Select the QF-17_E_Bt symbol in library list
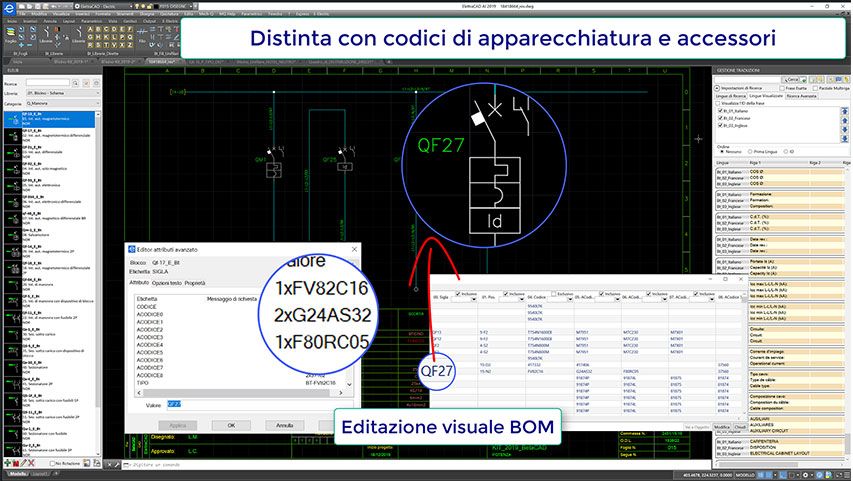Image resolution: width=853 pixels, height=481 pixels. click(50, 136)
